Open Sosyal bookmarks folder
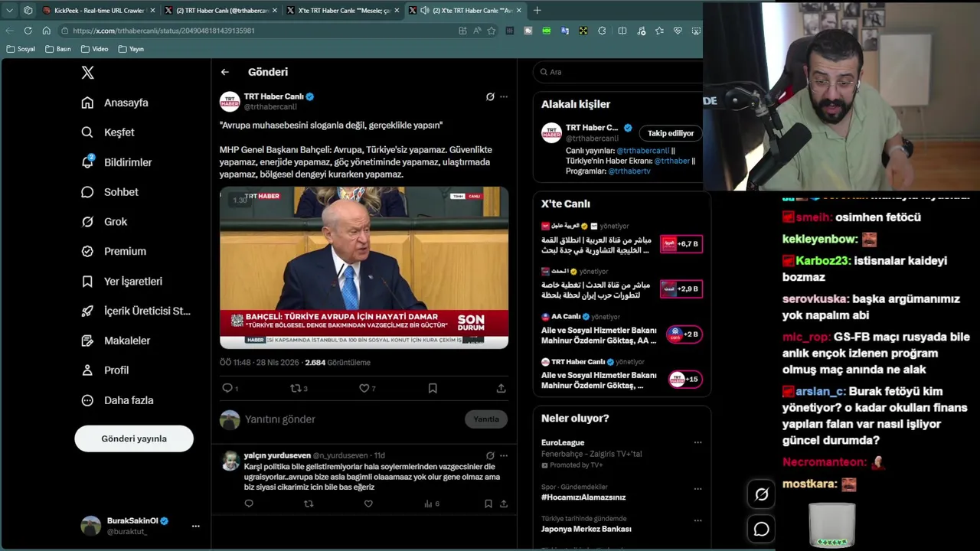Image resolution: width=980 pixels, height=551 pixels. coord(21,49)
